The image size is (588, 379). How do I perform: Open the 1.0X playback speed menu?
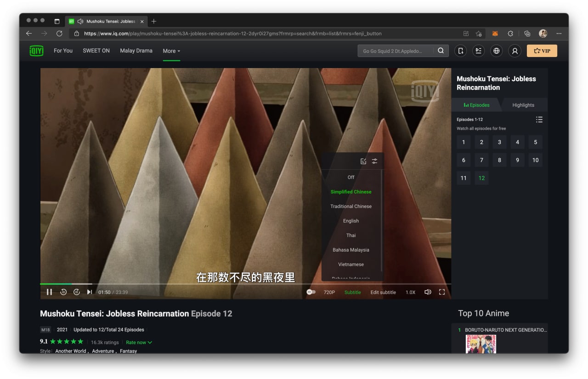point(410,293)
